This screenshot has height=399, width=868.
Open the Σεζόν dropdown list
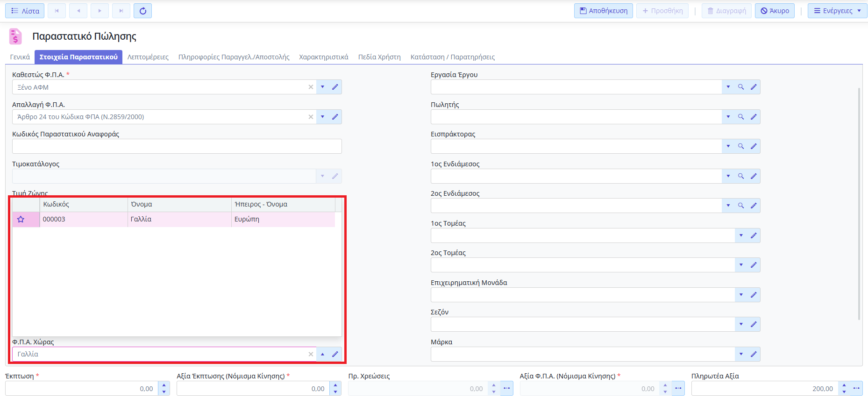pyautogui.click(x=741, y=324)
